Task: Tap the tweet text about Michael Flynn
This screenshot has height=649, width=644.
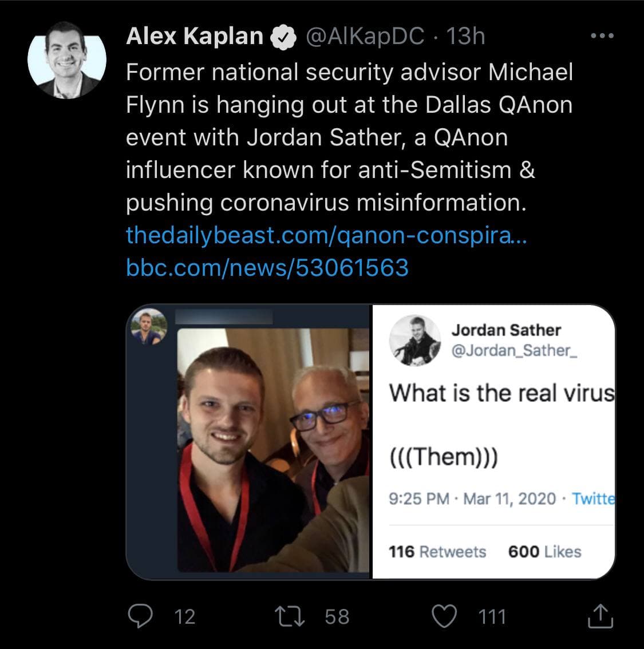Action: pyautogui.click(x=349, y=137)
